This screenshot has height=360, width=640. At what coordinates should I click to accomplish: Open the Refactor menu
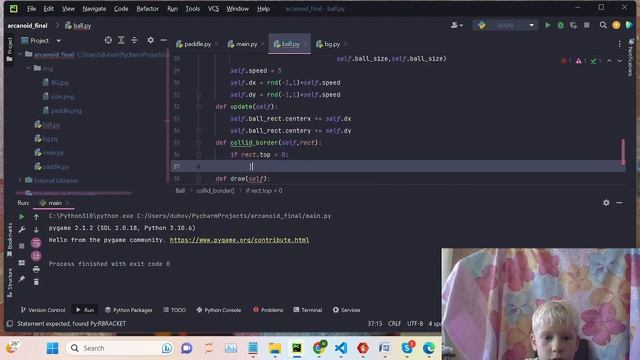tap(147, 9)
